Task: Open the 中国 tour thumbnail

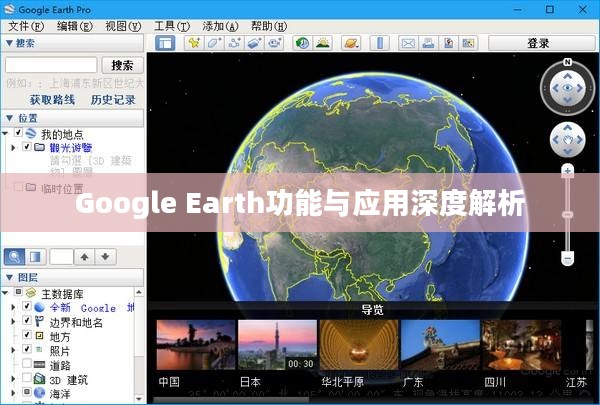Action: click(196, 345)
